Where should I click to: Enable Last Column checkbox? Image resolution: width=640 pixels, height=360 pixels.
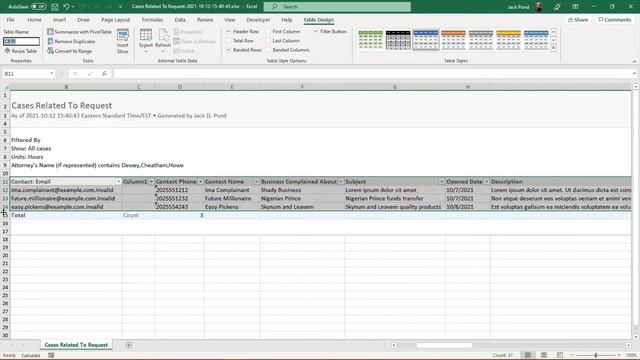tap(268, 41)
